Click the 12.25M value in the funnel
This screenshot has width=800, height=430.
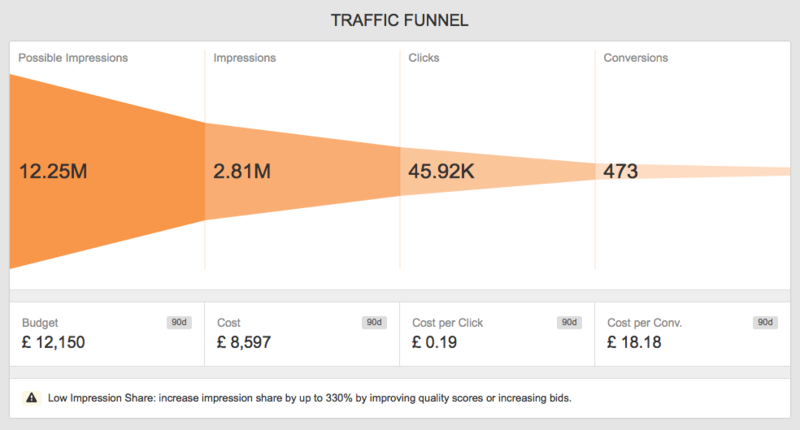[x=53, y=171]
